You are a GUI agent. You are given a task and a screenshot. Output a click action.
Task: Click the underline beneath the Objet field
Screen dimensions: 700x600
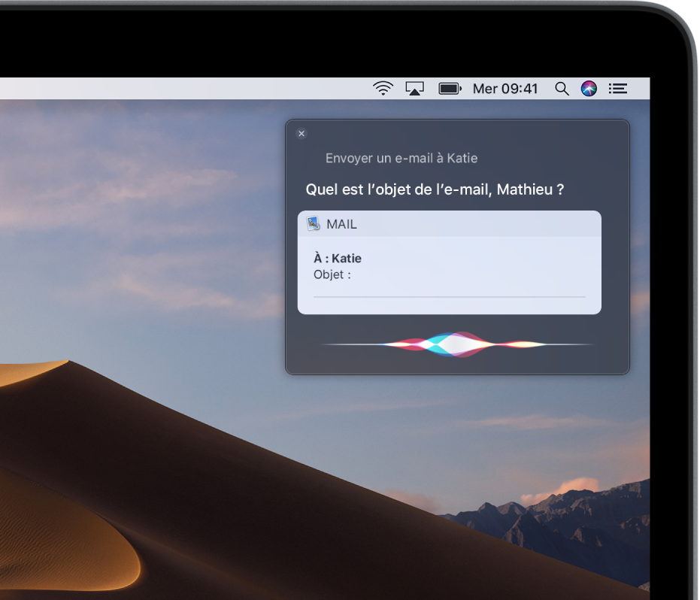(x=449, y=296)
